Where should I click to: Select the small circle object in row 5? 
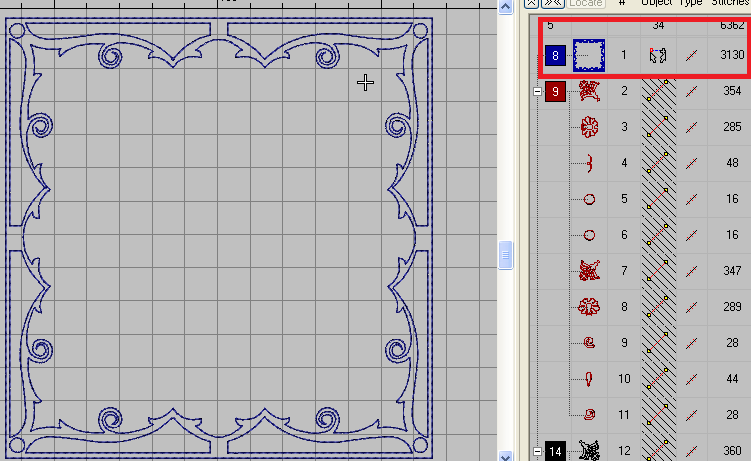tap(589, 199)
